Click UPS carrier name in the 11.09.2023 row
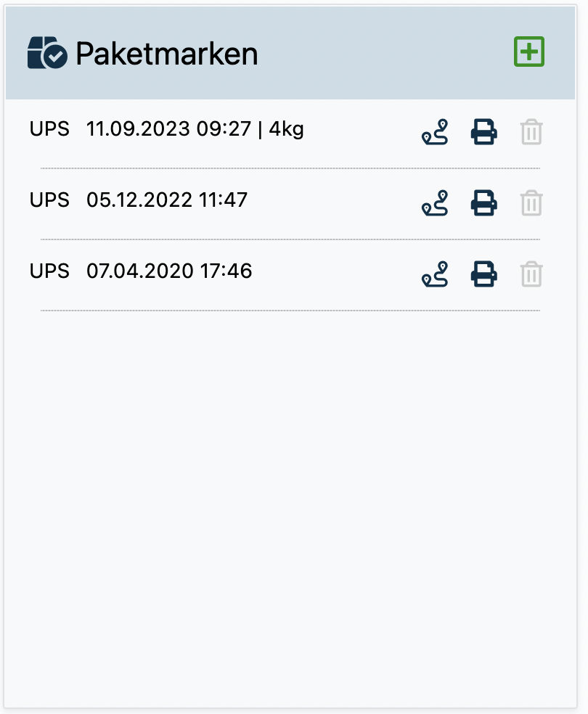Viewport: 588px width, 714px height. [49, 130]
